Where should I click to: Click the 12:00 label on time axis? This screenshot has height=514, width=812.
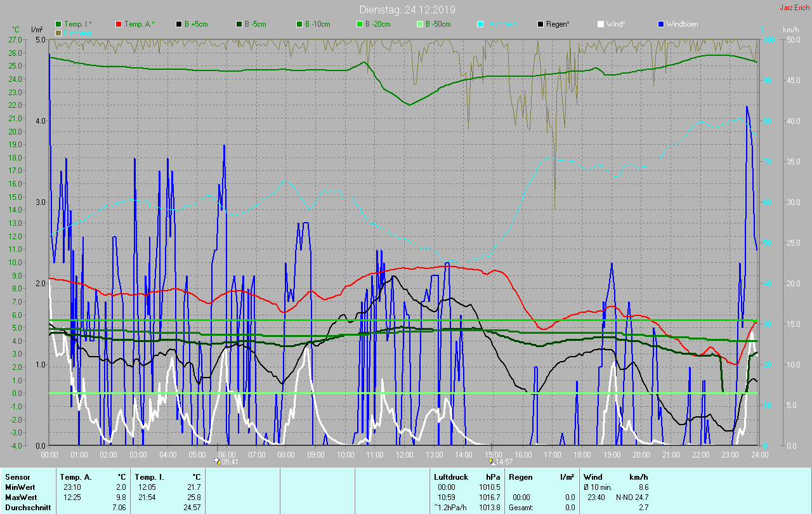pos(404,454)
